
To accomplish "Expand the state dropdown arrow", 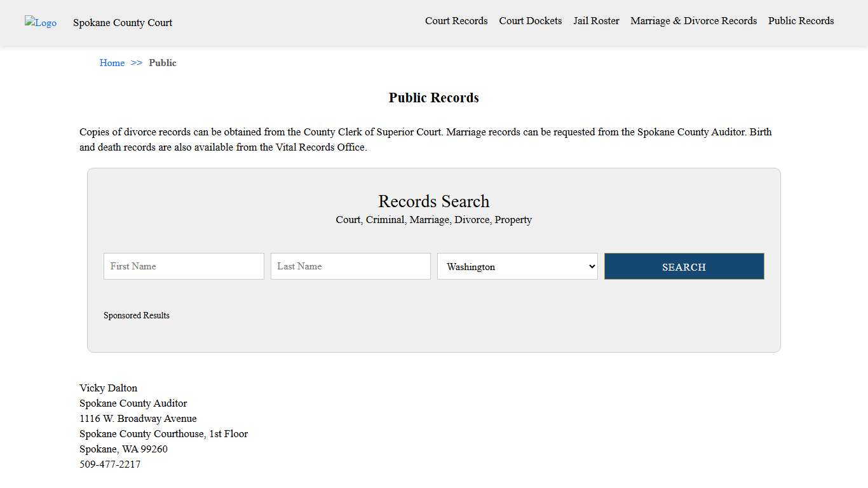I will pos(590,266).
